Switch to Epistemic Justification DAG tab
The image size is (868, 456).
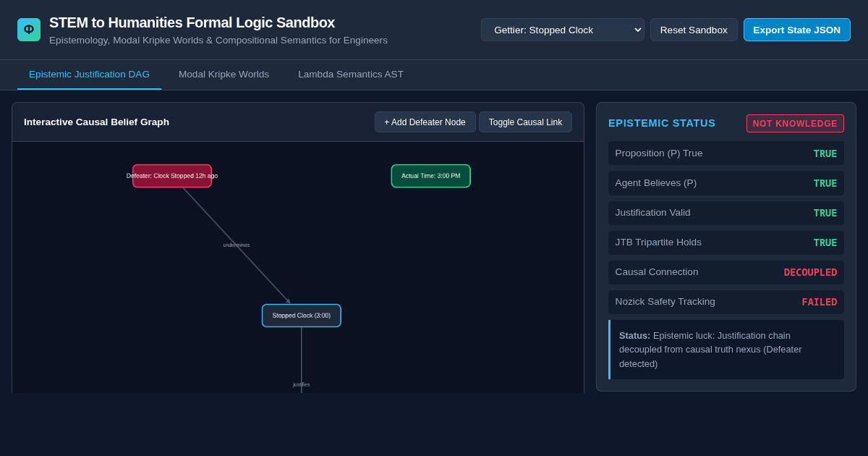[x=89, y=75]
